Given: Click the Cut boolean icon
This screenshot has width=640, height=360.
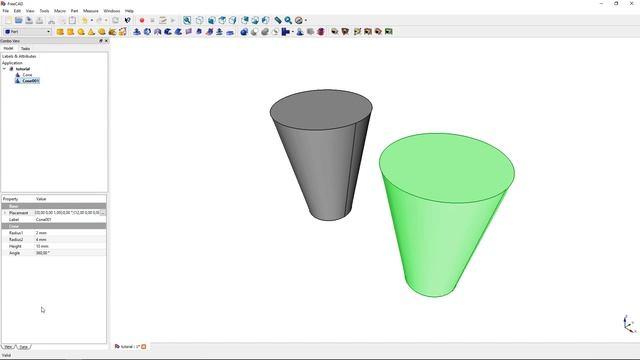Looking at the screenshot, I should [x=254, y=31].
